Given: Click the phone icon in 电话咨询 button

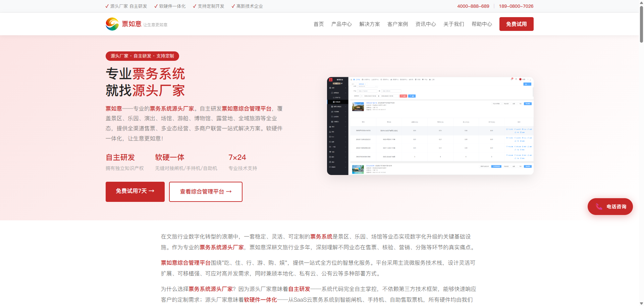Looking at the screenshot, I should tap(599, 207).
